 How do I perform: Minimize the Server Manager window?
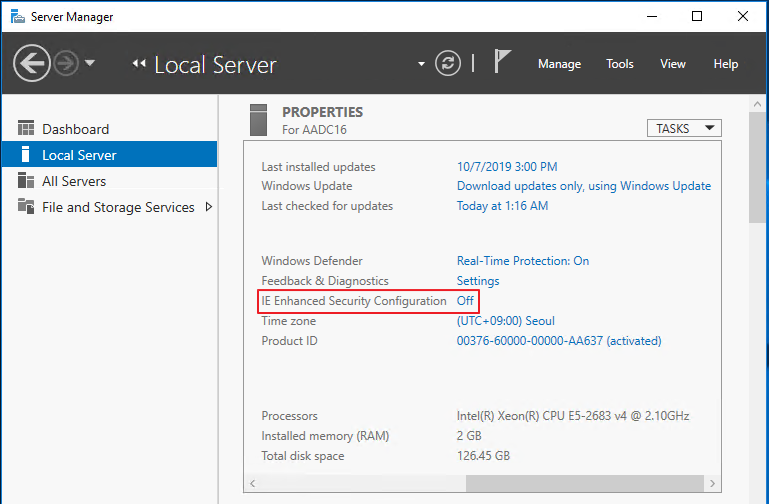652,16
